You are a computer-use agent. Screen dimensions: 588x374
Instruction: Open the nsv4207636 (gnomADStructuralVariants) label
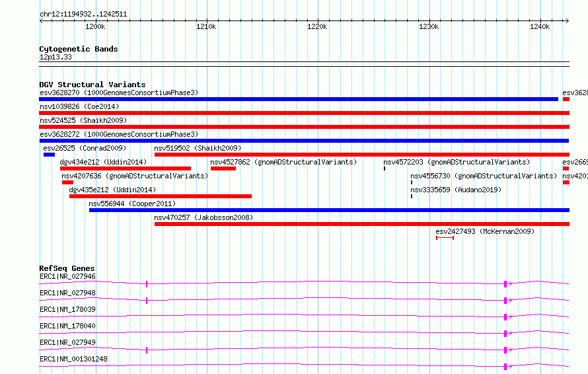(x=135, y=176)
